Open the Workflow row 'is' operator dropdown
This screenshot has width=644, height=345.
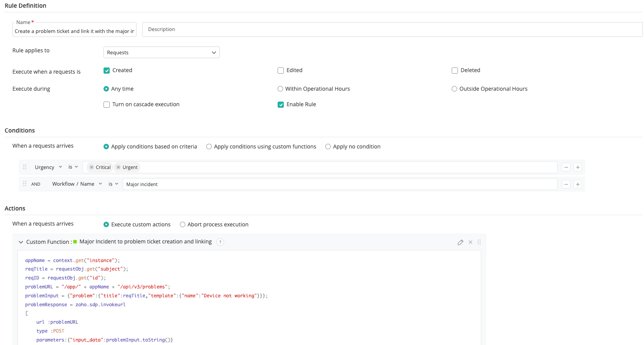pyautogui.click(x=114, y=184)
